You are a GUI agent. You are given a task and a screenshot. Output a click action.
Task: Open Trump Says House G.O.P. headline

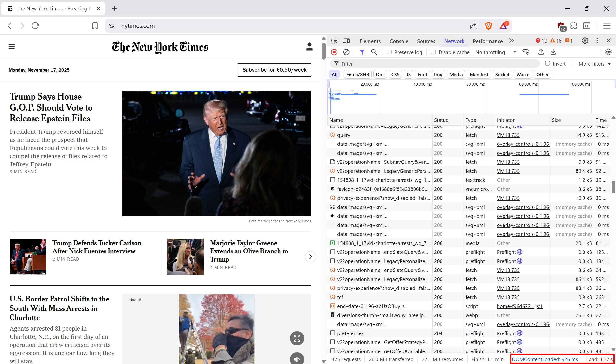[51, 107]
